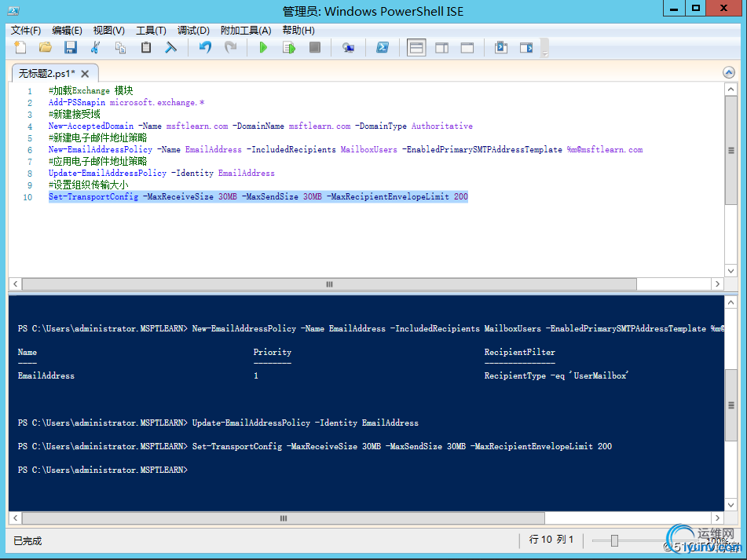Image resolution: width=747 pixels, height=560 pixels.
Task: Open the 工具(T) menu
Action: pyautogui.click(x=151, y=31)
